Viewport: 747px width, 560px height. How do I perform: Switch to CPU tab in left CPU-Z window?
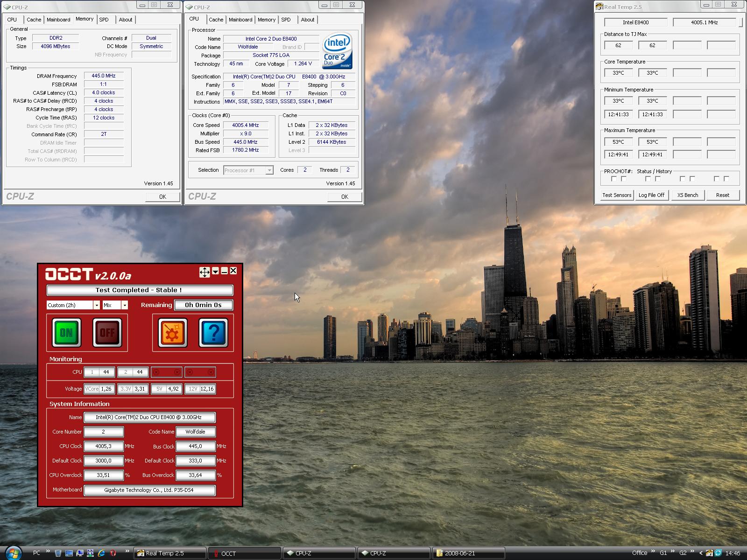[x=12, y=20]
